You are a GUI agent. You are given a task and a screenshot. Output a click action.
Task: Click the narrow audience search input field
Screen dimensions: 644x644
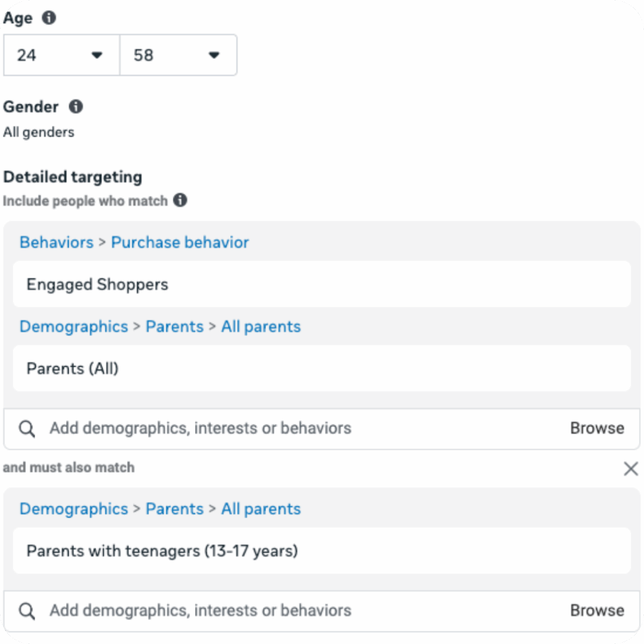click(x=200, y=610)
